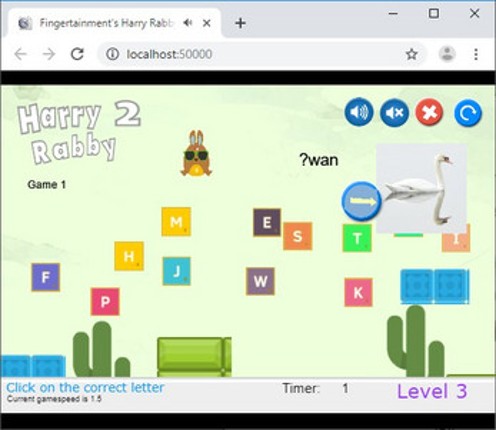The height and width of the screenshot is (430, 496).
Task: Restart the game with the blue circular-arrow button
Action: pyautogui.click(x=468, y=113)
